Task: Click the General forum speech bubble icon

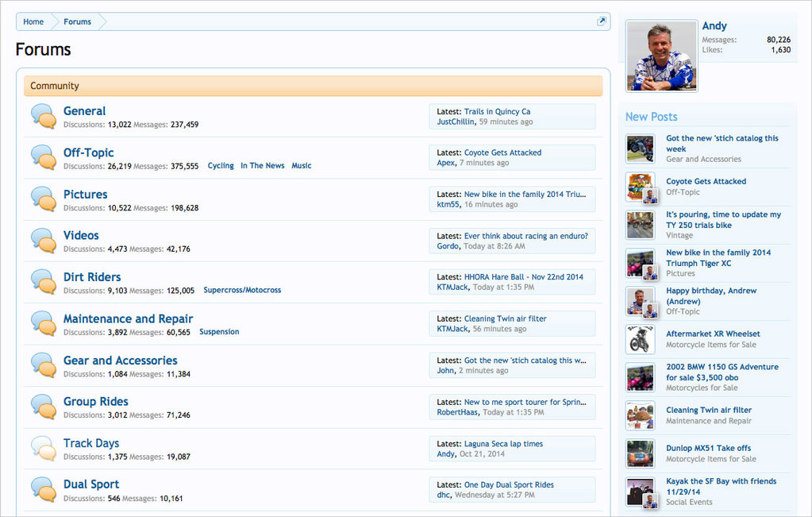Action: click(44, 117)
